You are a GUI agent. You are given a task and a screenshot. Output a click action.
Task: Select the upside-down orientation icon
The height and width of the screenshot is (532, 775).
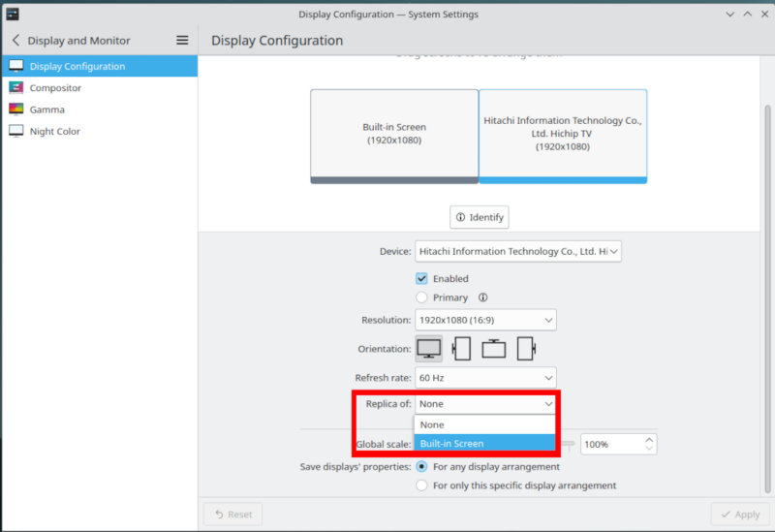click(x=493, y=349)
